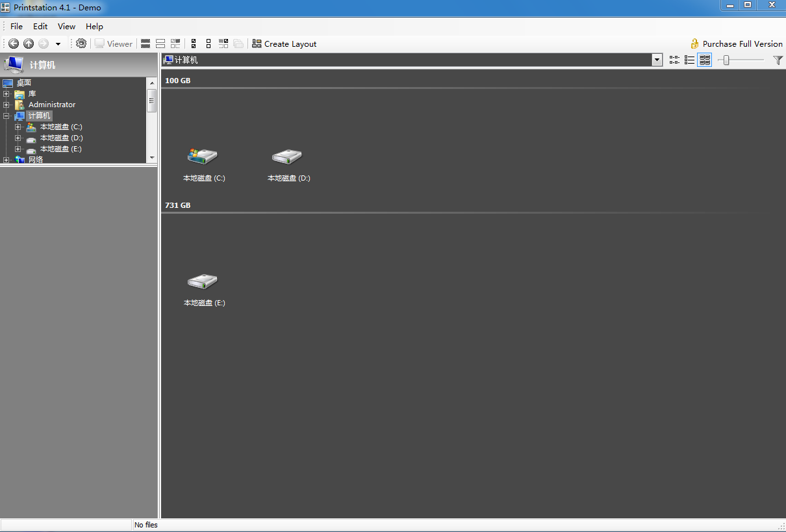The width and height of the screenshot is (786, 532).
Task: Select the select-all rows toolbar icon
Action: pyautogui.click(x=145, y=44)
